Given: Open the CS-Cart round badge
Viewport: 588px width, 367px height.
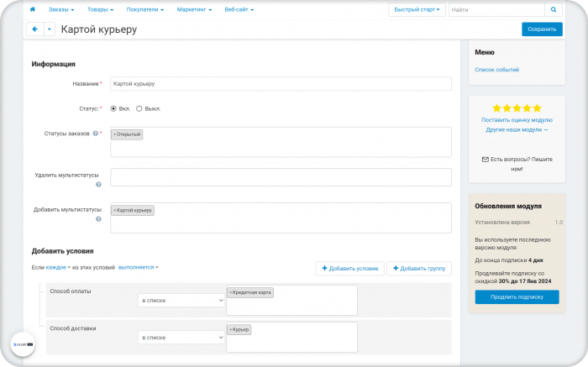Looking at the screenshot, I should (23, 344).
